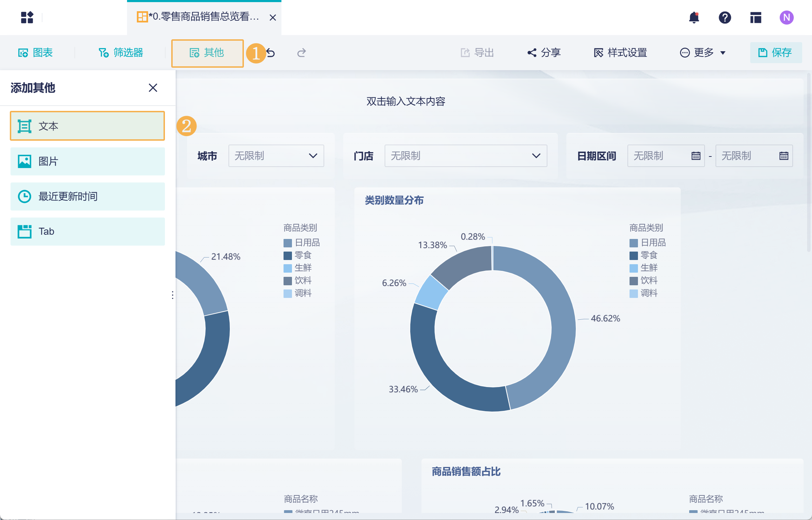The image size is (812, 520).
Task: Open the help question mark icon
Action: click(x=725, y=17)
